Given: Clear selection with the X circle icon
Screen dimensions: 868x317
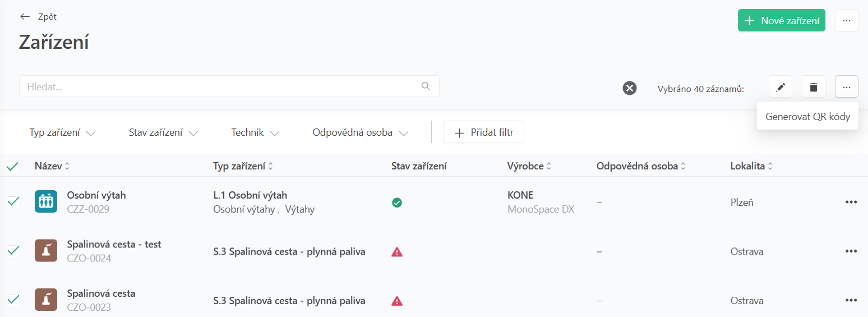Looking at the screenshot, I should click(630, 88).
